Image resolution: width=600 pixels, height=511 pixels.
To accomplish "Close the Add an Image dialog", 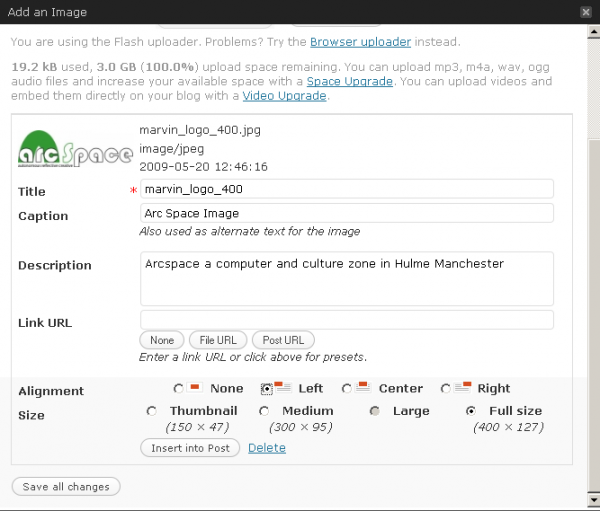I will [586, 12].
